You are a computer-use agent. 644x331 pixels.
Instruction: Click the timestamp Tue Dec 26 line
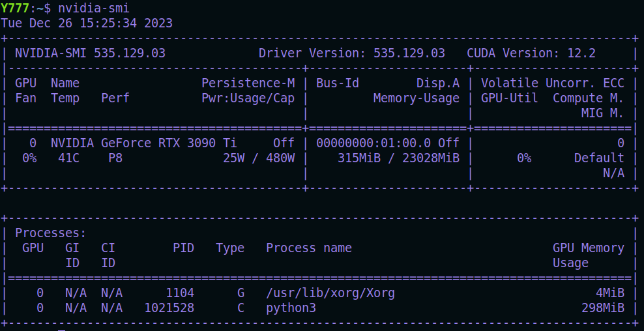pyautogui.click(x=87, y=23)
